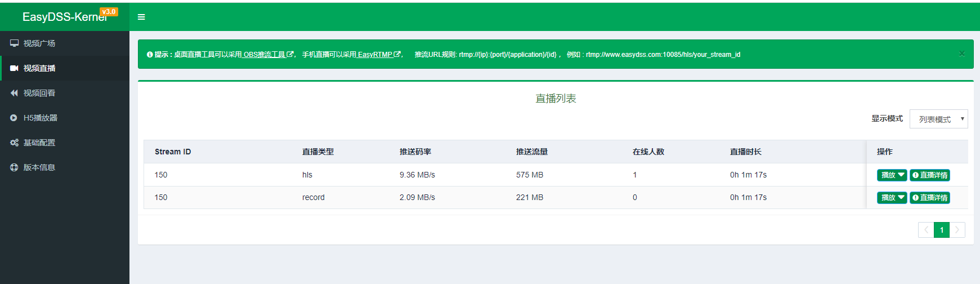Open 基础配置 in the sidebar
This screenshot has width=980, height=284.
(x=65, y=143)
